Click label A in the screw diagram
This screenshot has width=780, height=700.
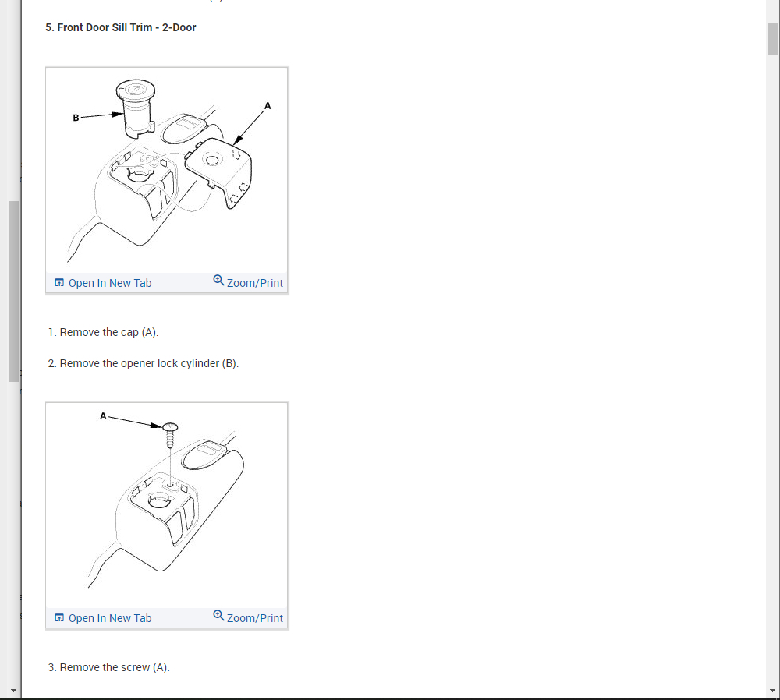(x=103, y=416)
